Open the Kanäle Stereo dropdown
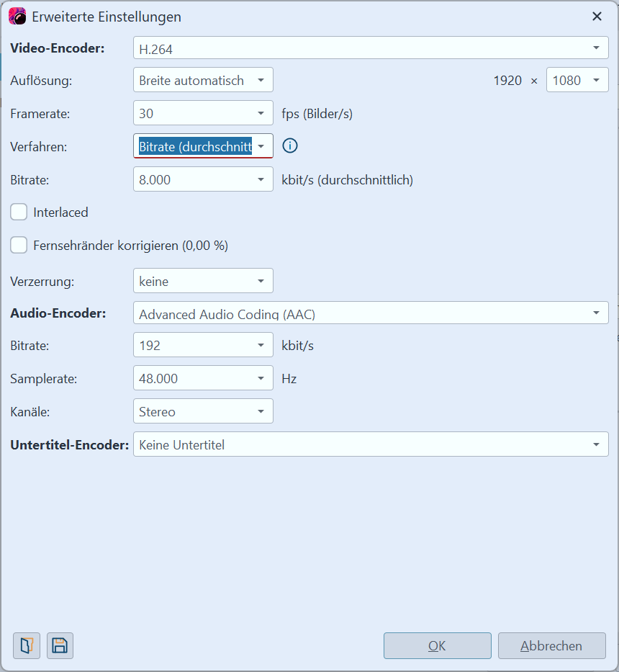This screenshot has height=672, width=619. coord(203,411)
